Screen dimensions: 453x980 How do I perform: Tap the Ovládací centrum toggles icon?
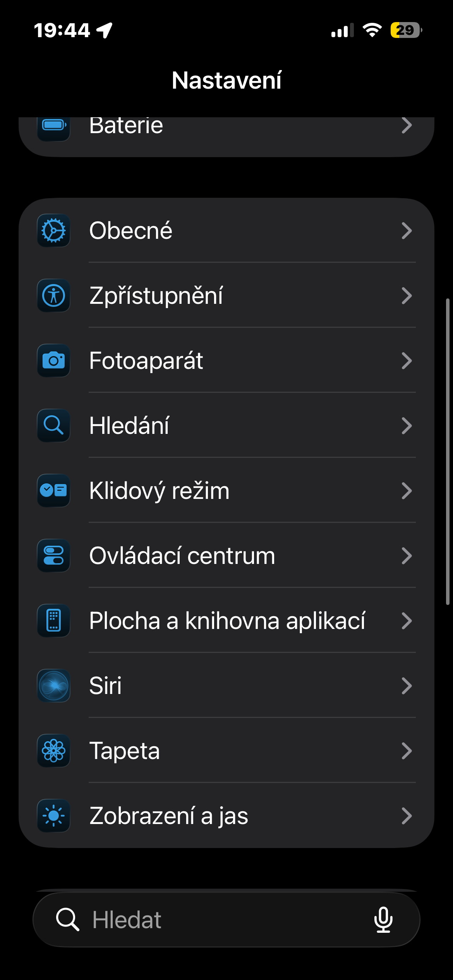pyautogui.click(x=53, y=556)
